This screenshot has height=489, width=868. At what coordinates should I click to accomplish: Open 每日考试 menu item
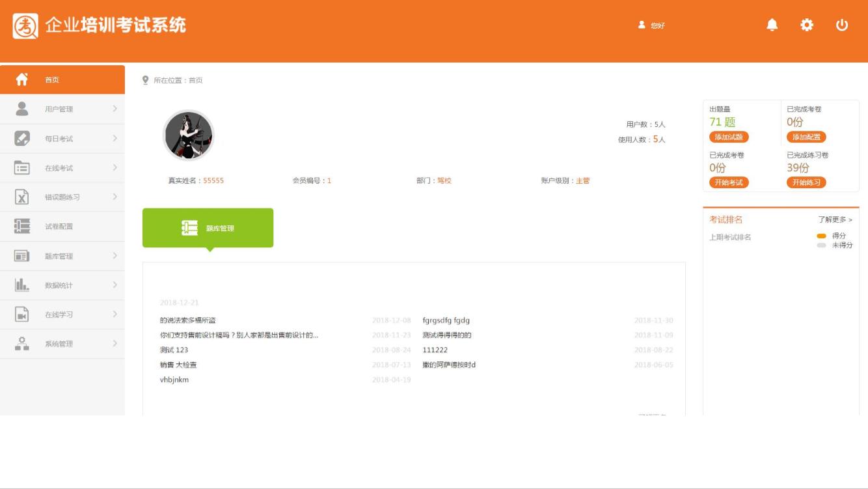tap(62, 138)
